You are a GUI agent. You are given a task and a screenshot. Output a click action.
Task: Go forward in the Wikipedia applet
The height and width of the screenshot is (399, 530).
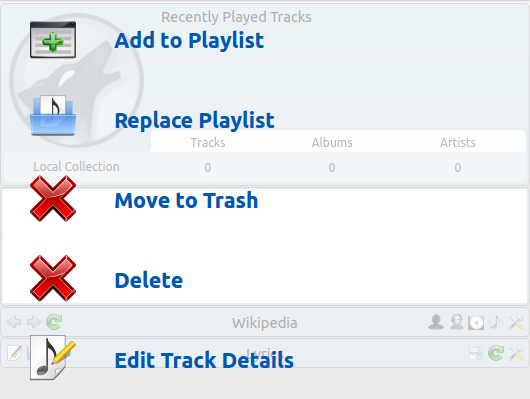(x=34, y=322)
